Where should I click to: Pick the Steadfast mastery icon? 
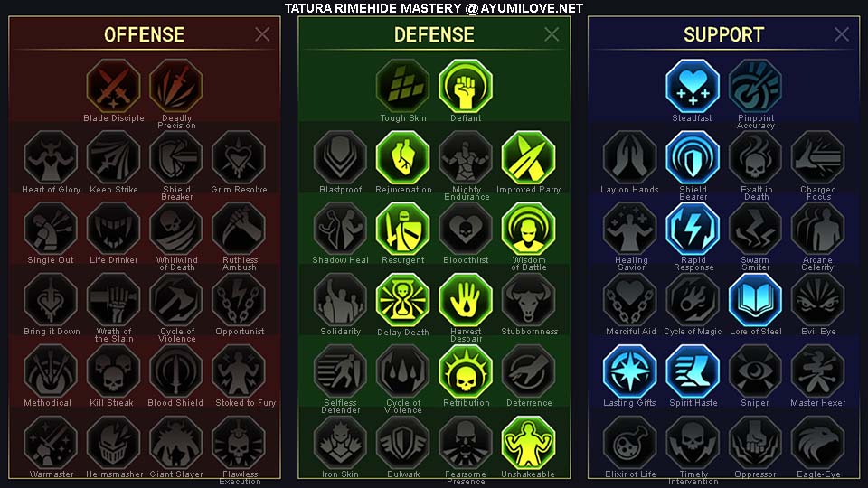[x=693, y=86]
